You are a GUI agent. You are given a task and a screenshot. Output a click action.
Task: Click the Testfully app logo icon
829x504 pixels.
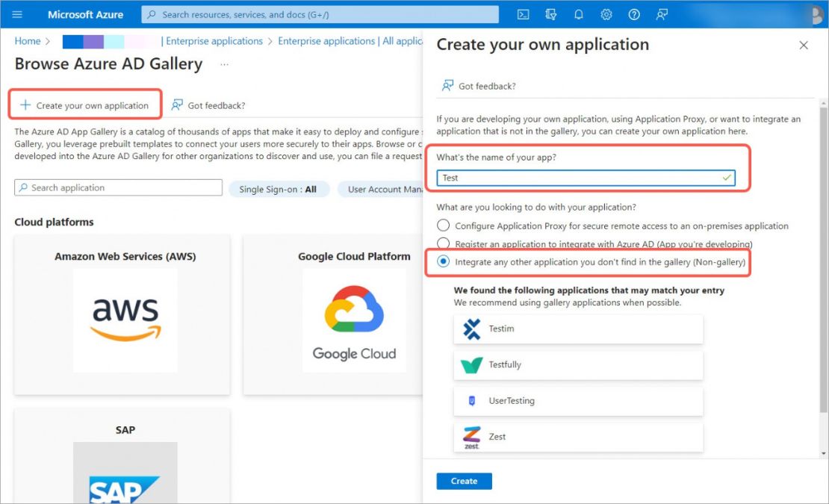(x=471, y=364)
